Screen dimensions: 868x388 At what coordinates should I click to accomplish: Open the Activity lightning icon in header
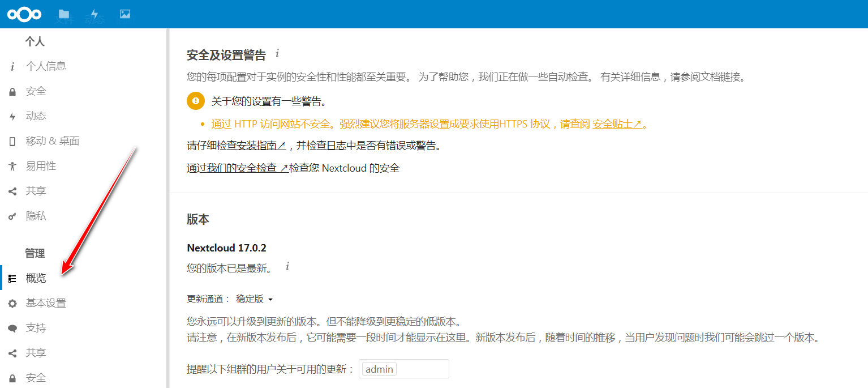[94, 14]
